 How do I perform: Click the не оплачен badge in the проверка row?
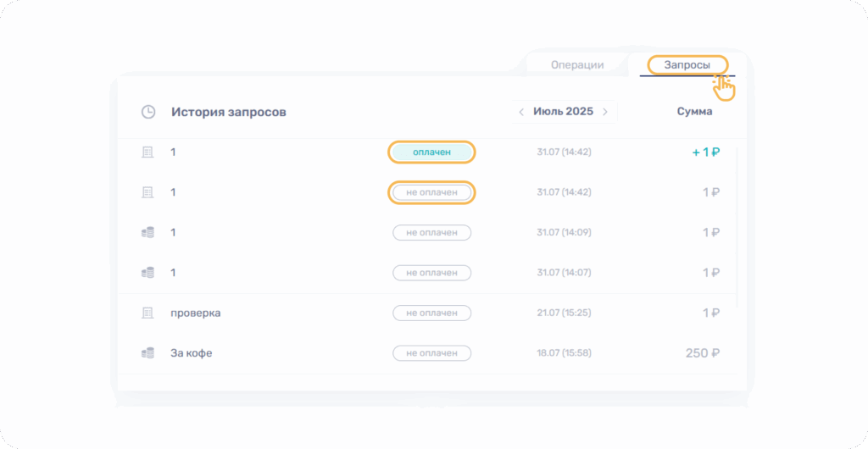[431, 313]
